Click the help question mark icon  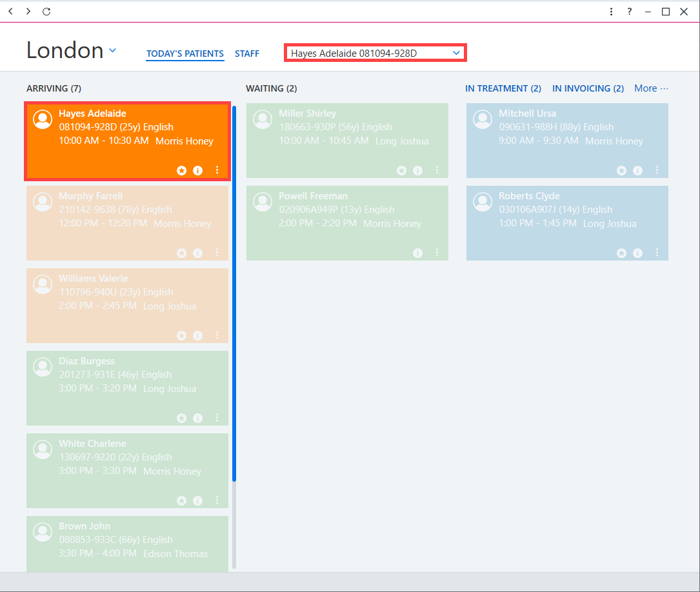click(x=630, y=12)
